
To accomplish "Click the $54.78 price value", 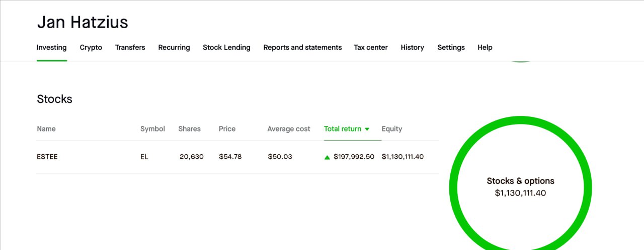I will [x=230, y=157].
